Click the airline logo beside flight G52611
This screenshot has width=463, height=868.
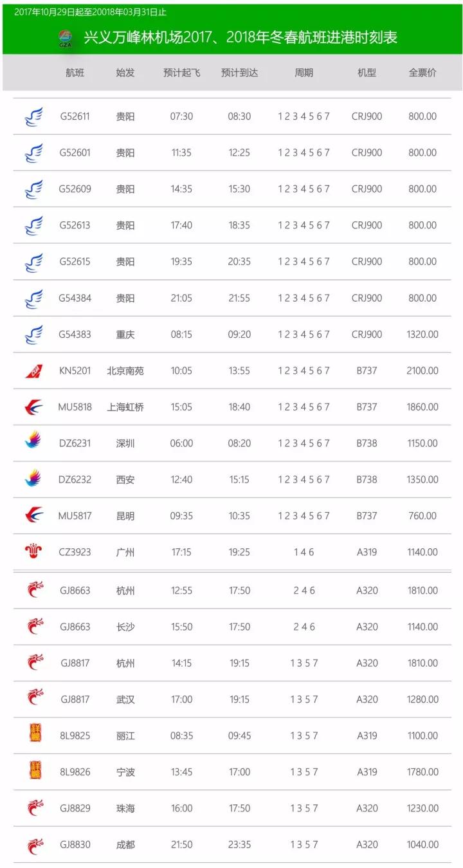click(x=33, y=117)
